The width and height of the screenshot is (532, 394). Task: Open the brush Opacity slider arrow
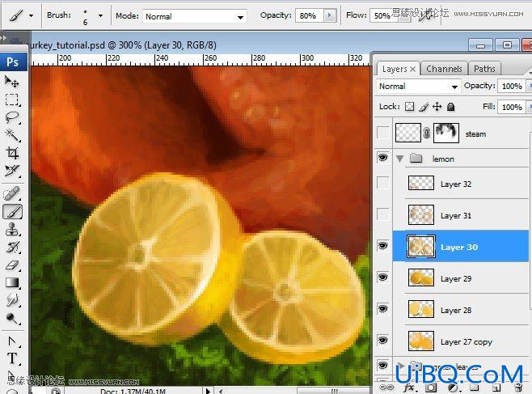point(329,15)
